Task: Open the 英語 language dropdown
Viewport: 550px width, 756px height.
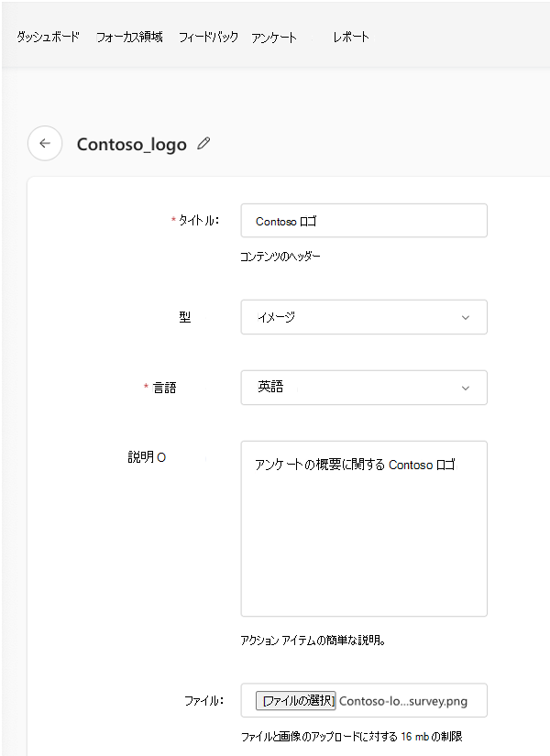Action: [x=364, y=388]
